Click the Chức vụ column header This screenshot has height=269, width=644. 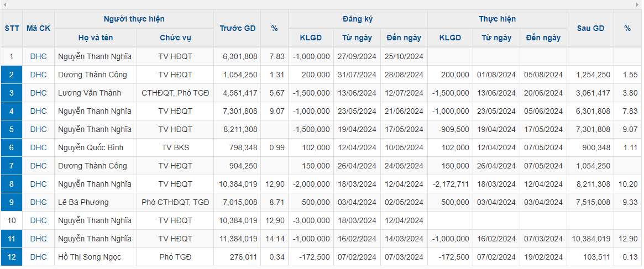click(x=175, y=38)
